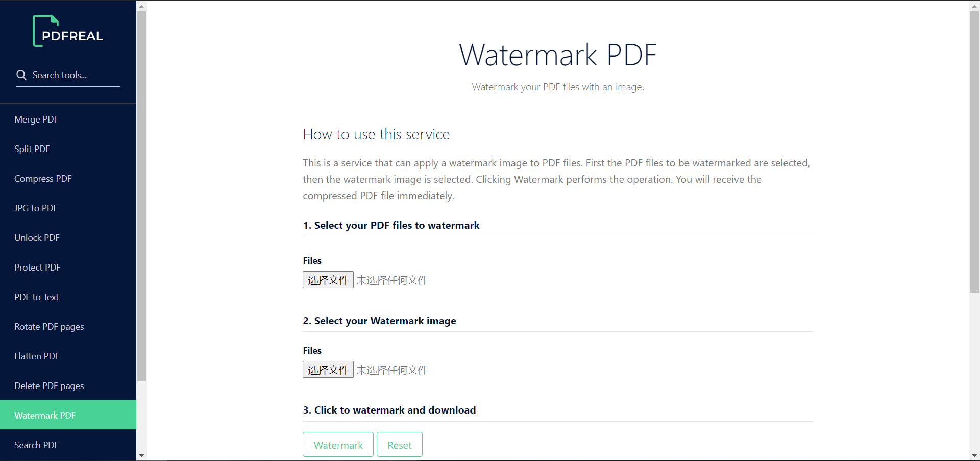Click the sidebar scroll down arrow
The width and height of the screenshot is (980, 461).
141,455
